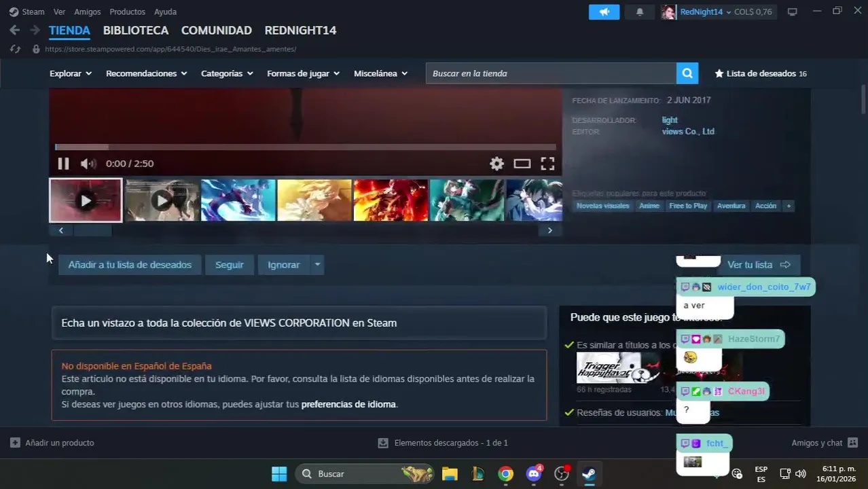Open Elementos descargados downloads status
The width and height of the screenshot is (868, 489).
443,443
